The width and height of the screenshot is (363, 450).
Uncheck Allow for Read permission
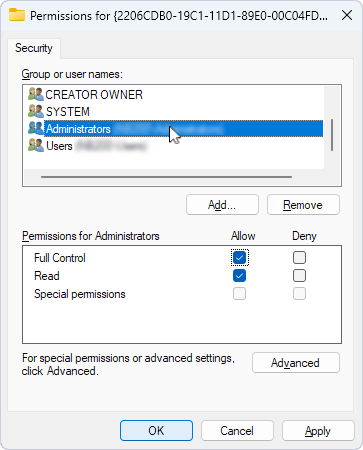[239, 276]
